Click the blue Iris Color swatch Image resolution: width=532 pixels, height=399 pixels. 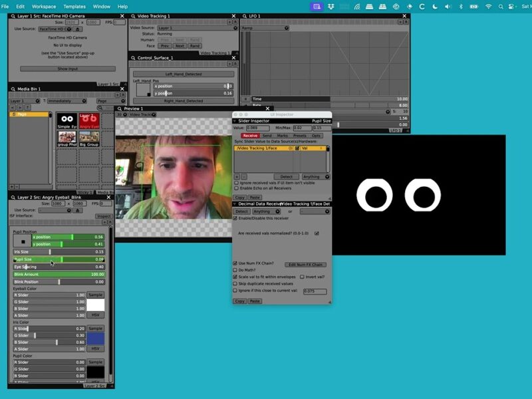pos(95,338)
